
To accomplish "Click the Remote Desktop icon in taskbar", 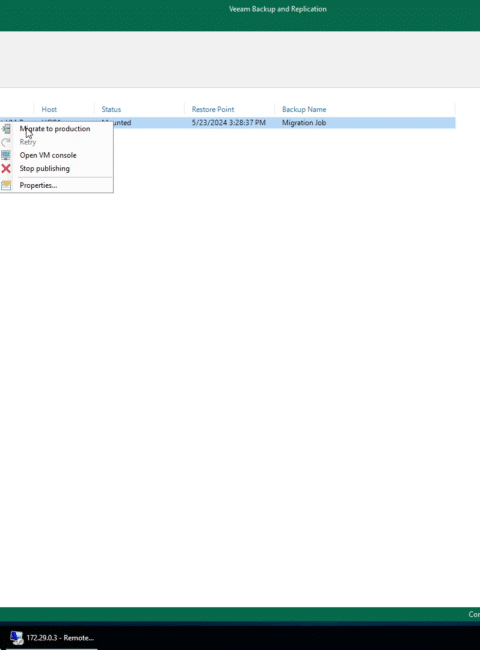I will pos(17,638).
